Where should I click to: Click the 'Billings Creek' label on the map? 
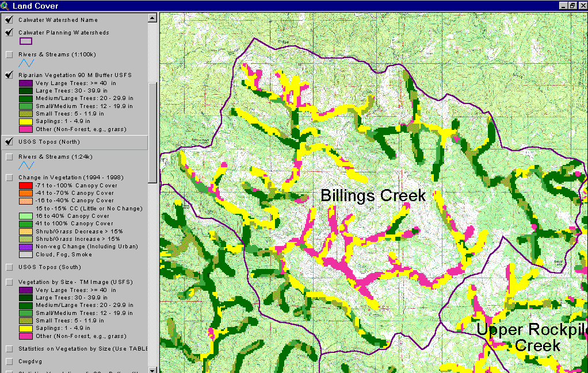click(373, 195)
